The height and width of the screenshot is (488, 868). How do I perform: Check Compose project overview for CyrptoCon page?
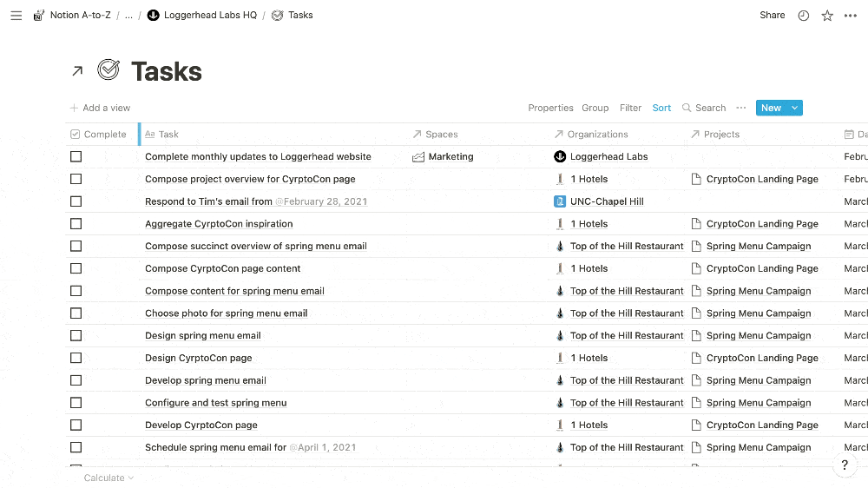pyautogui.click(x=76, y=179)
